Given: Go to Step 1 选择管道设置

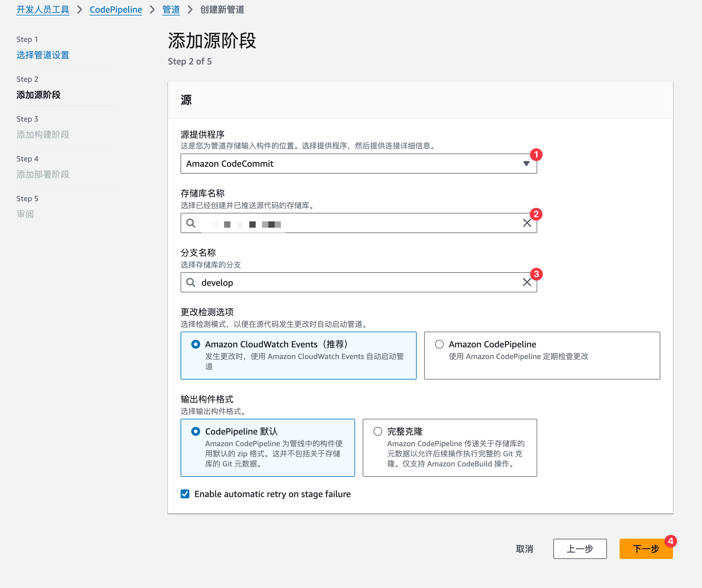Looking at the screenshot, I should pyautogui.click(x=43, y=55).
